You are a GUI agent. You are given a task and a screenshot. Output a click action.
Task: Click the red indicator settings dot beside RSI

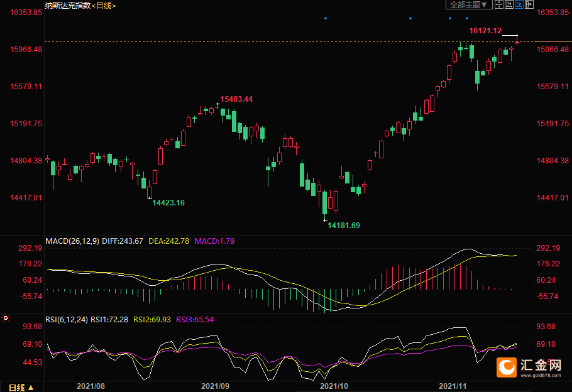pyautogui.click(x=6, y=318)
